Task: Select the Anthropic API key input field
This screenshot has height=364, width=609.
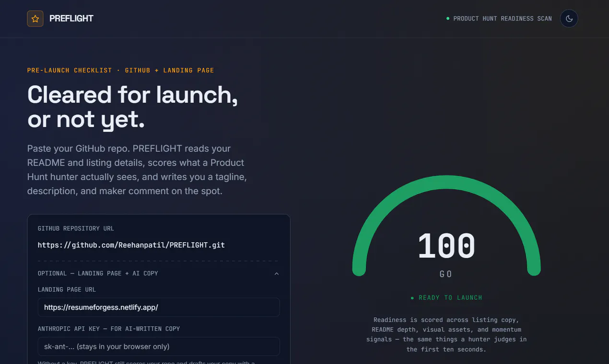Action: (159, 347)
